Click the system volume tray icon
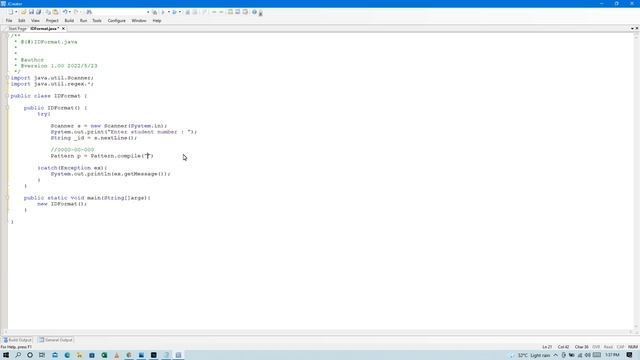Screen dimensions: 640x360 point(588,355)
